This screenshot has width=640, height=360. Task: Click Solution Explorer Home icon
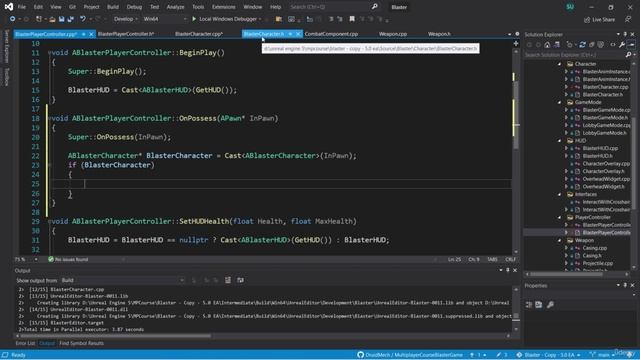point(547,45)
